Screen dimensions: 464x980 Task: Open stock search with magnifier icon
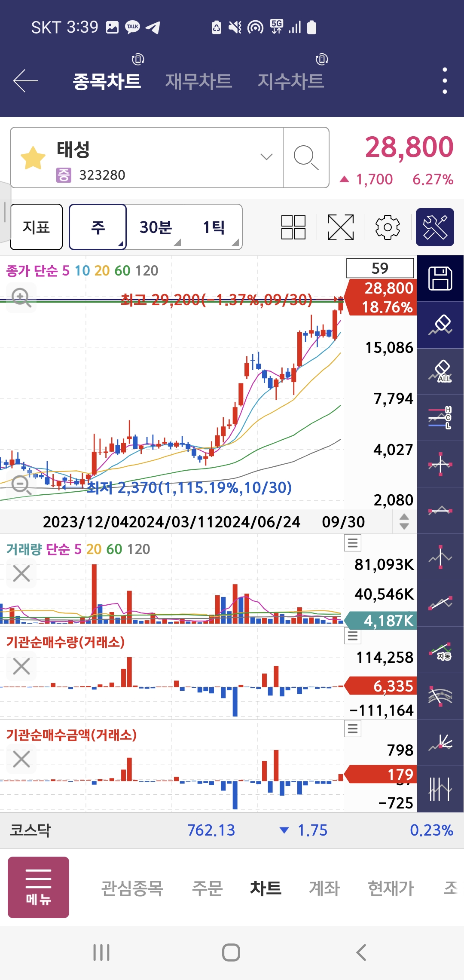tap(306, 158)
